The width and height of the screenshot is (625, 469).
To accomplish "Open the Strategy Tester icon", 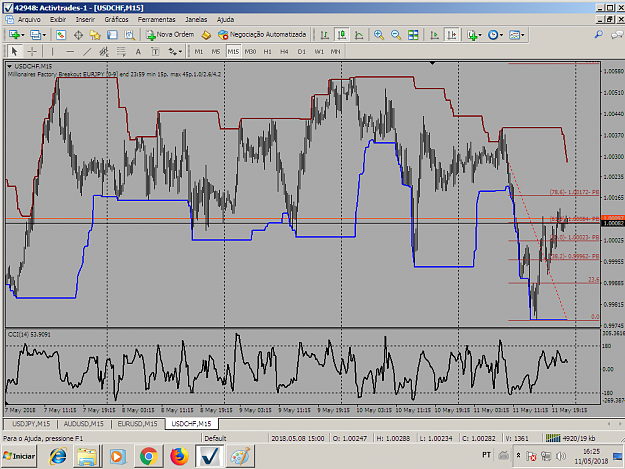I will 130,35.
